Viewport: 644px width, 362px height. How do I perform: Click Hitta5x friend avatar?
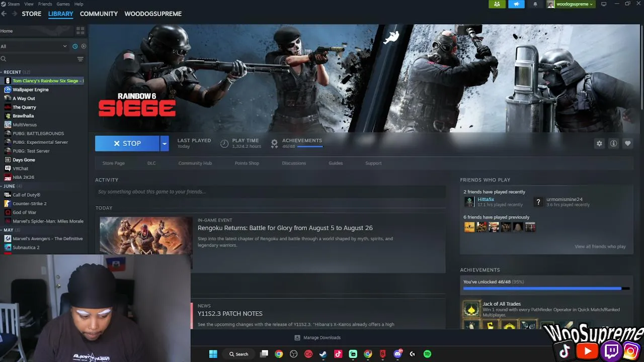click(x=469, y=202)
